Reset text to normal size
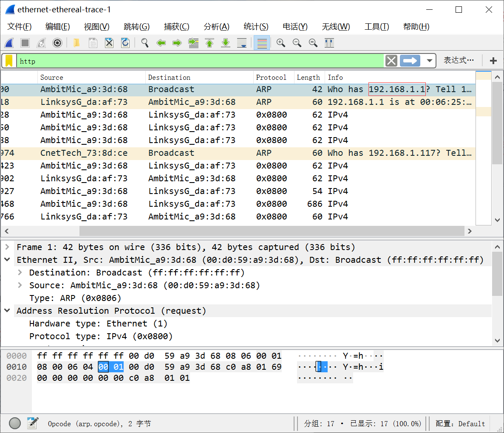The height and width of the screenshot is (433, 504). (x=313, y=43)
